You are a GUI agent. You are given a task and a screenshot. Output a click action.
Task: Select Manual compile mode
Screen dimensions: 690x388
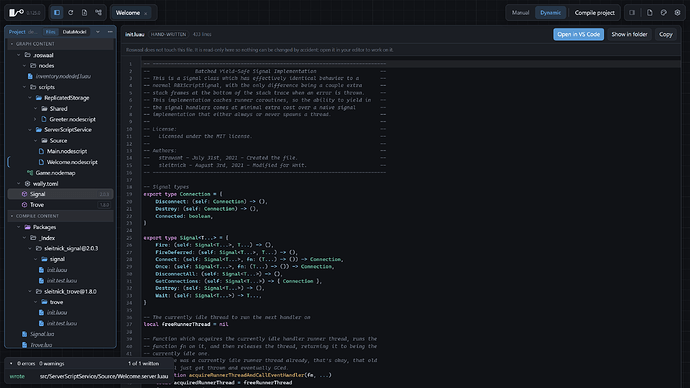(520, 13)
